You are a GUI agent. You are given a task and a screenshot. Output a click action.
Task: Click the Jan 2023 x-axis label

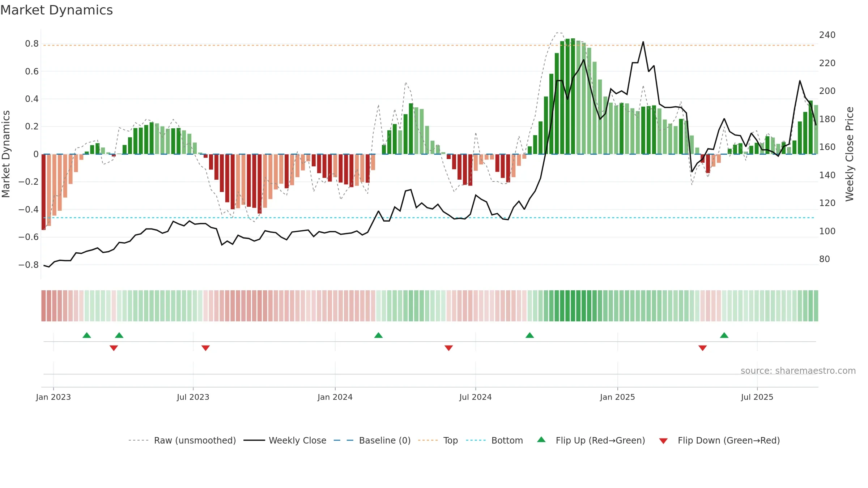pos(54,397)
